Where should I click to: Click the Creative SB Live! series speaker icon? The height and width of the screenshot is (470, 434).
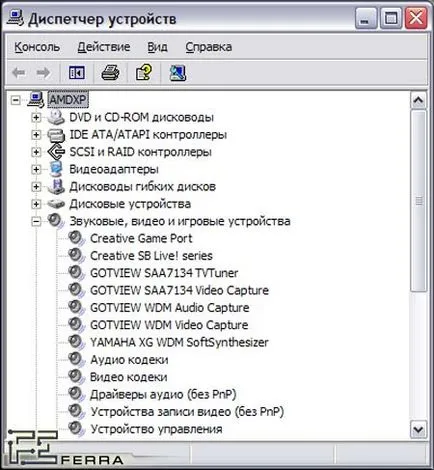coord(76,256)
